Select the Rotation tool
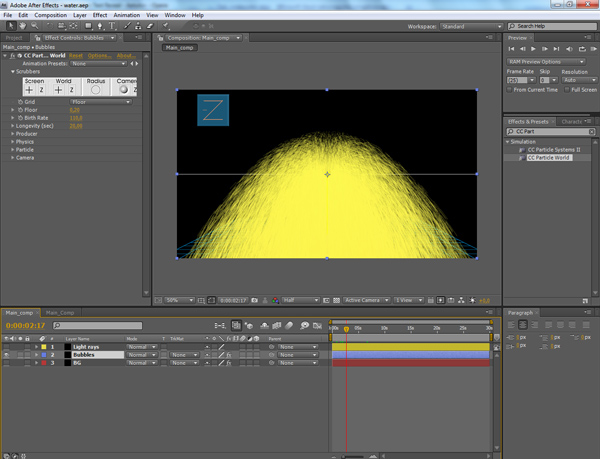The height and width of the screenshot is (459, 600). [49, 26]
